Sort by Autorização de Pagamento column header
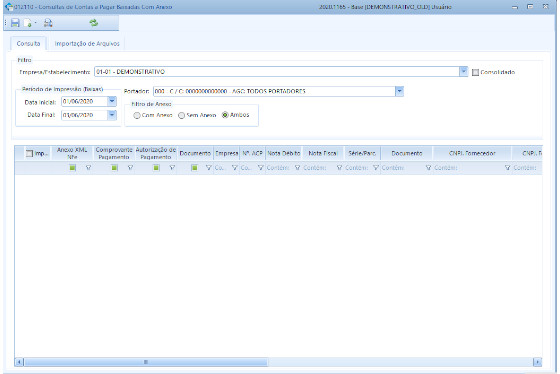Screen dimensions: 560x374 (x=155, y=153)
